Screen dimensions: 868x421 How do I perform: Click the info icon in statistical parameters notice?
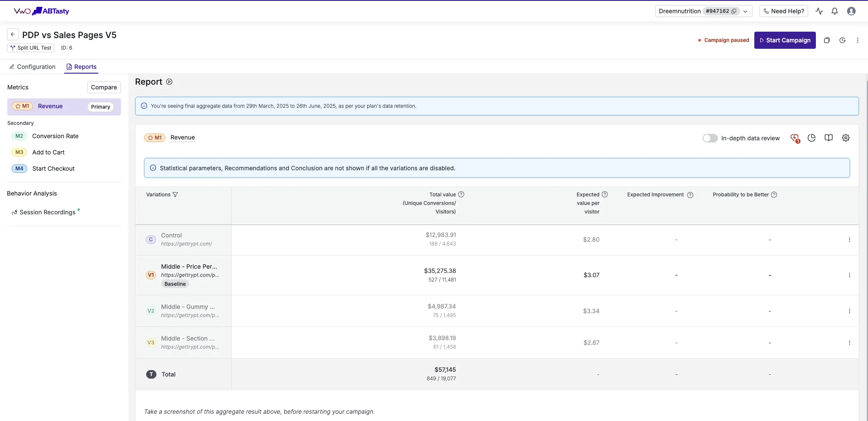pyautogui.click(x=153, y=168)
